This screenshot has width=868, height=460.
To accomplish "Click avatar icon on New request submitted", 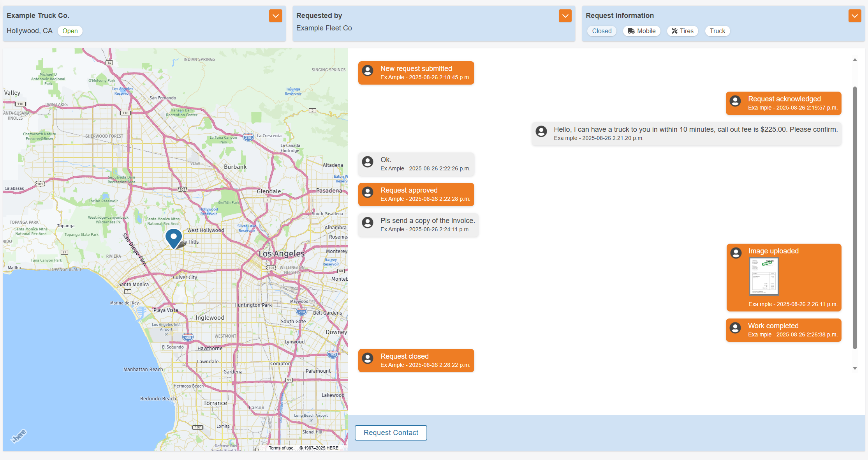I will click(x=368, y=71).
